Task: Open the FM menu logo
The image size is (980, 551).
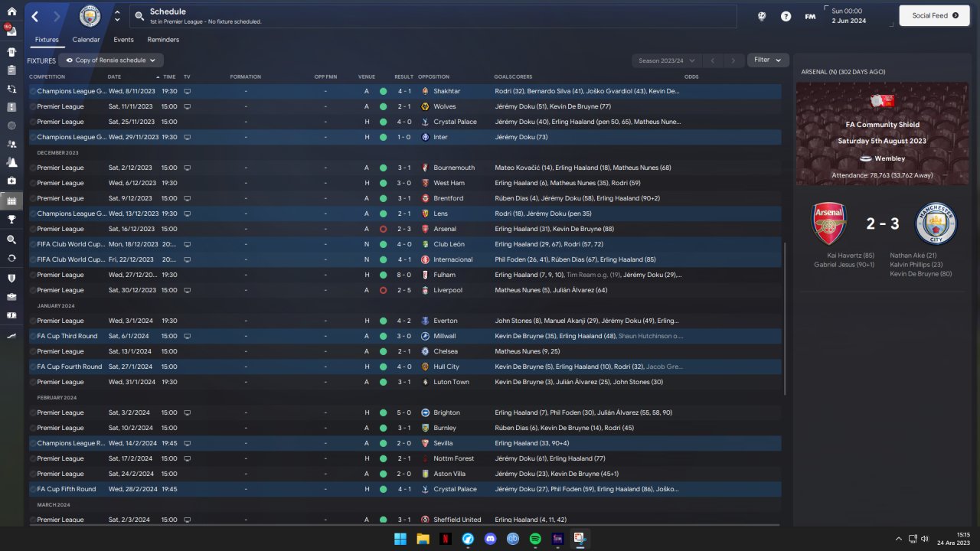Action: tap(810, 16)
